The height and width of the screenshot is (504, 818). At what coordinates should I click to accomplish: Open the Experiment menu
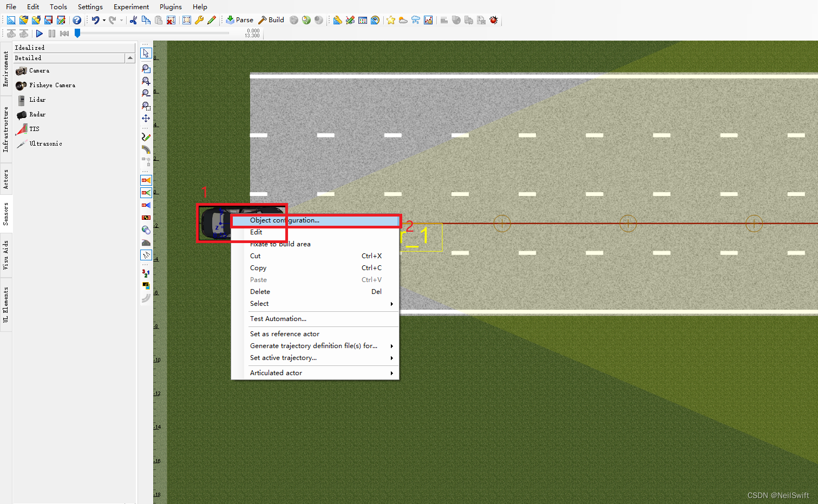[x=132, y=7]
